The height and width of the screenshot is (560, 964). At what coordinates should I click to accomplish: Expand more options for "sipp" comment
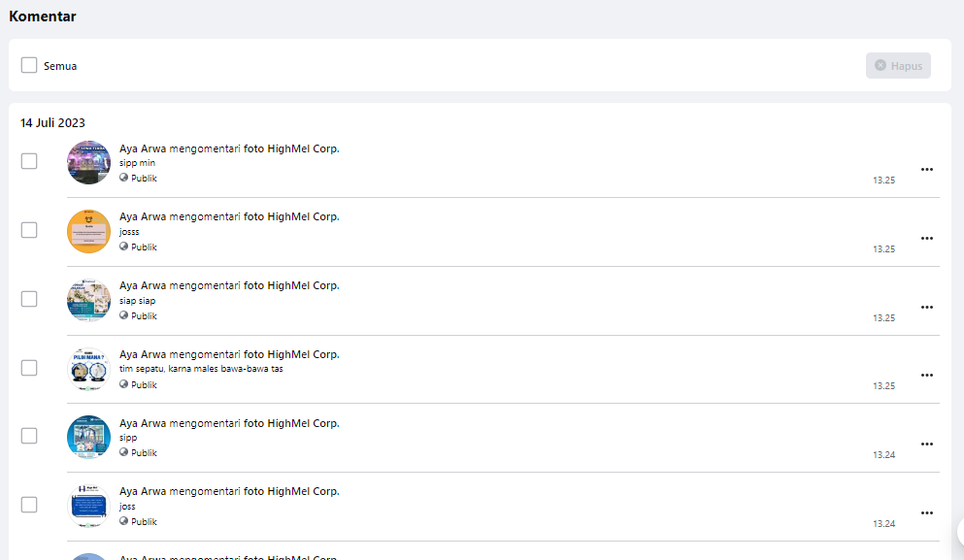(926, 445)
